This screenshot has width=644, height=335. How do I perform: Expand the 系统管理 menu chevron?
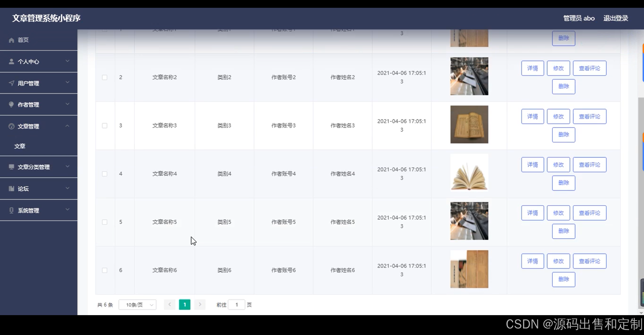tap(67, 210)
